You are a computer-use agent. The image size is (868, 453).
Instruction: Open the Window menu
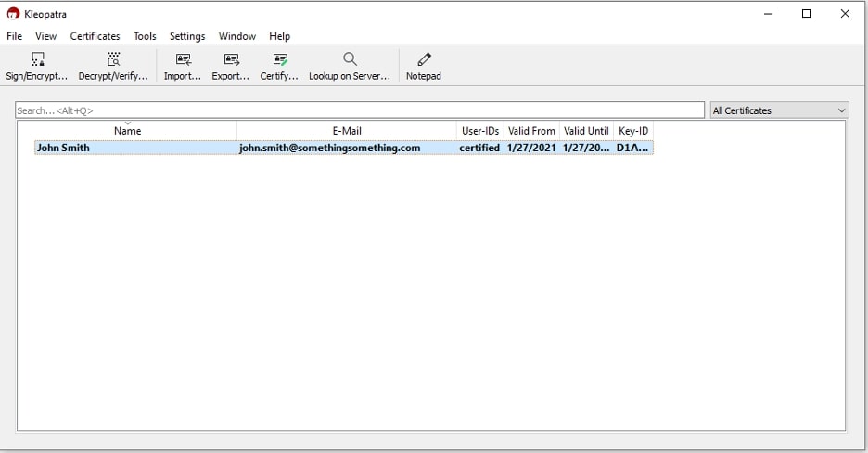click(x=236, y=36)
